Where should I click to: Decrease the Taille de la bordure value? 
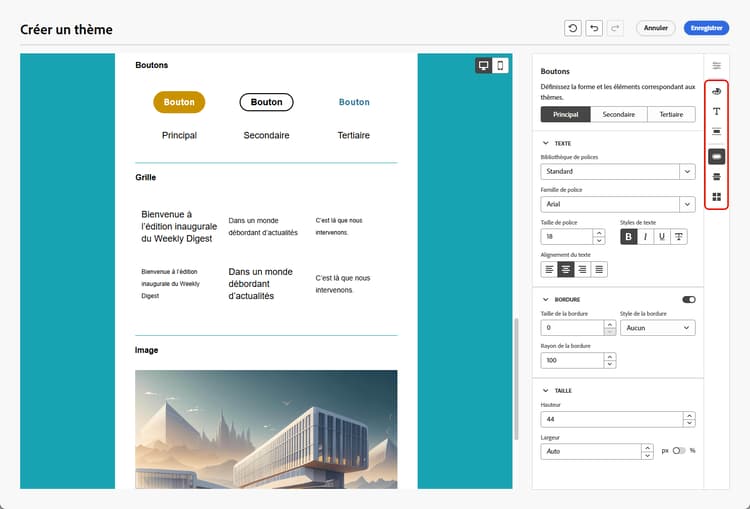tap(609, 332)
